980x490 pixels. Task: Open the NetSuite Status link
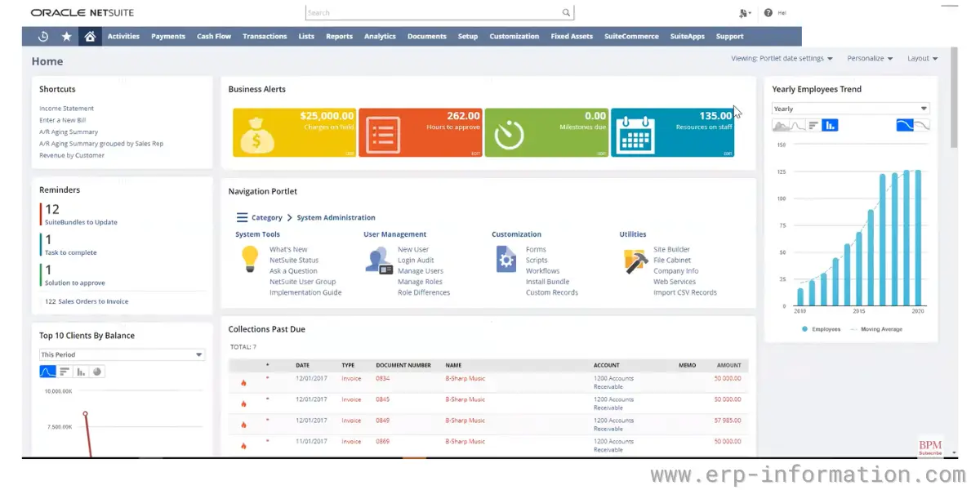coord(294,261)
